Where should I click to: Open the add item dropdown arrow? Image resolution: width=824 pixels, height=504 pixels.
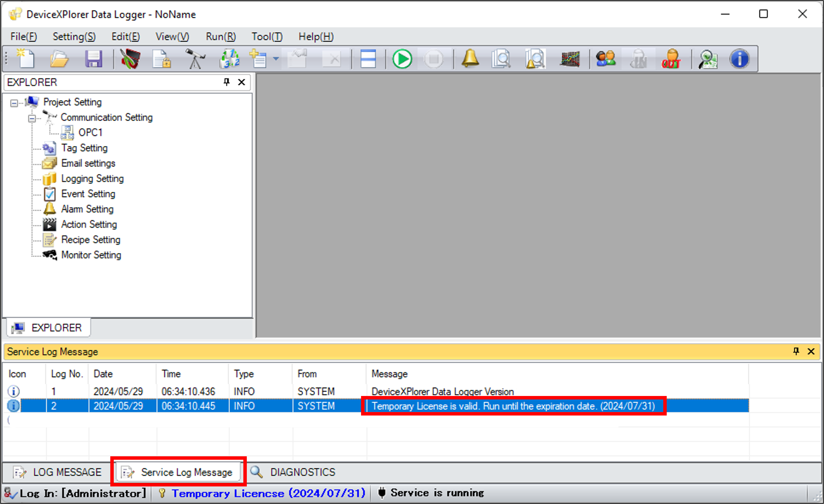[276, 59]
